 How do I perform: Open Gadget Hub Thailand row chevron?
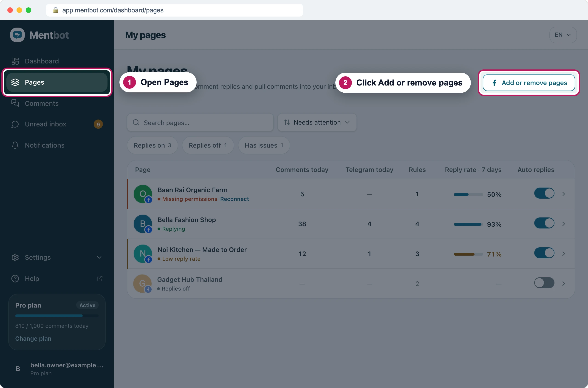pyautogui.click(x=563, y=284)
